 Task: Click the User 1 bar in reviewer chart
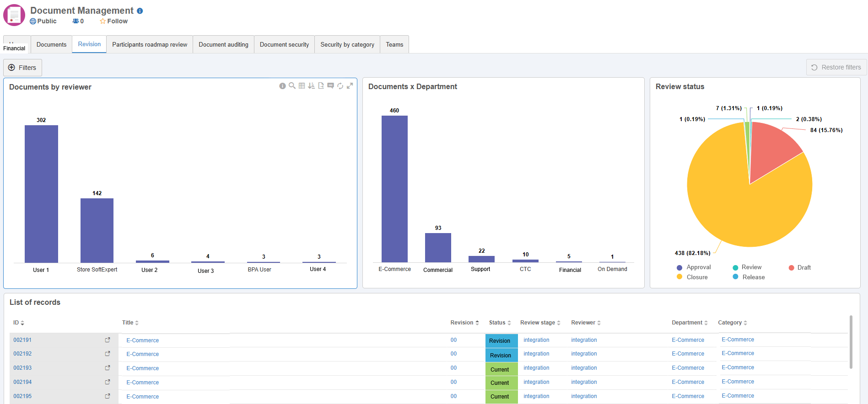tap(41, 194)
